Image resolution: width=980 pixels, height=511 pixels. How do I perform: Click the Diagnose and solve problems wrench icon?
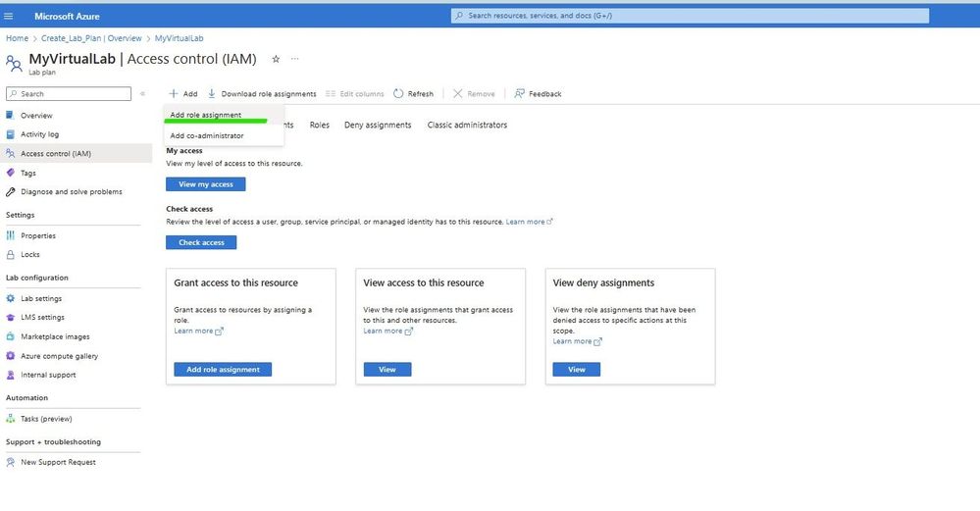[x=10, y=192]
